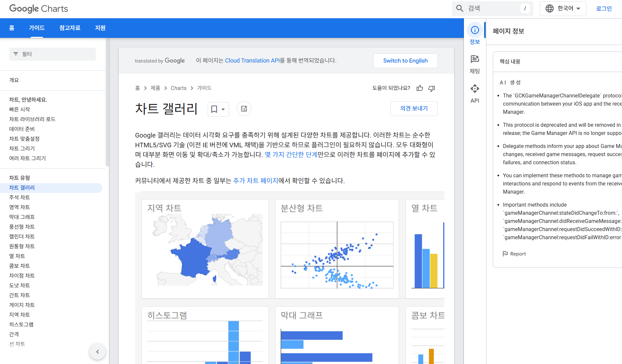The image size is (622, 364).
Task: Select 데이터 준비 in the sidebar
Action: [x=22, y=129]
